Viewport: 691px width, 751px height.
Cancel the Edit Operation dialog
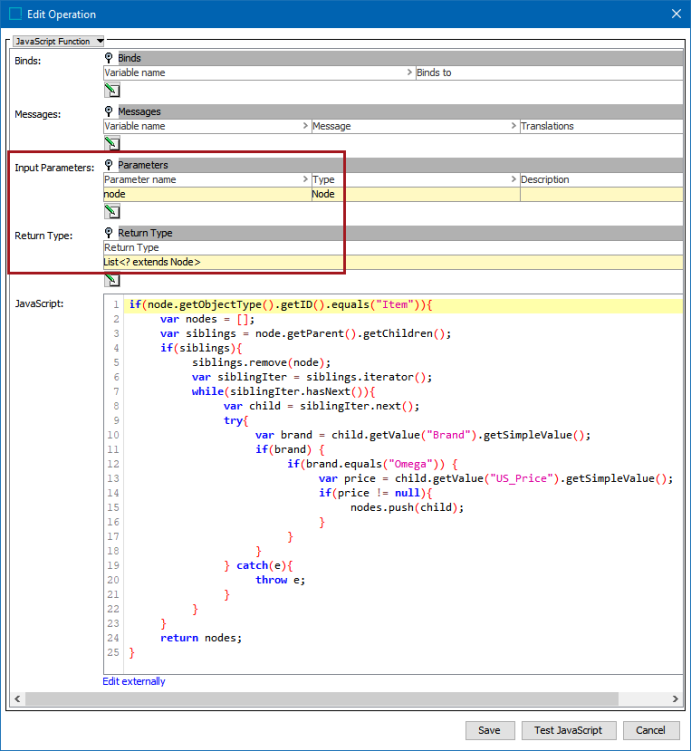coord(651,730)
